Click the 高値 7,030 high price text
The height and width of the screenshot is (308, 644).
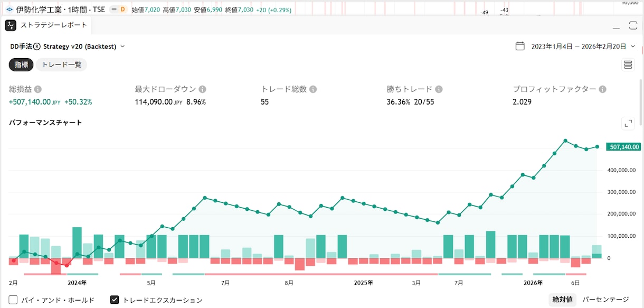[177, 10]
